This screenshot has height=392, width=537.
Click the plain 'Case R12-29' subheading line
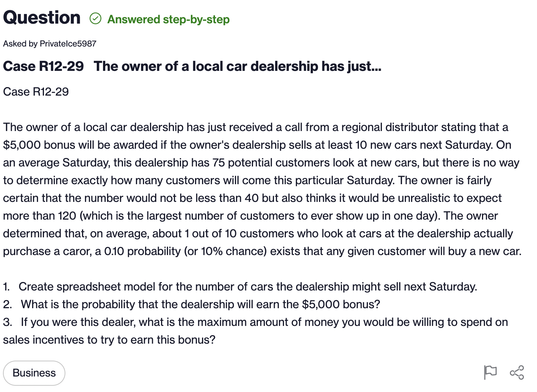[36, 92]
